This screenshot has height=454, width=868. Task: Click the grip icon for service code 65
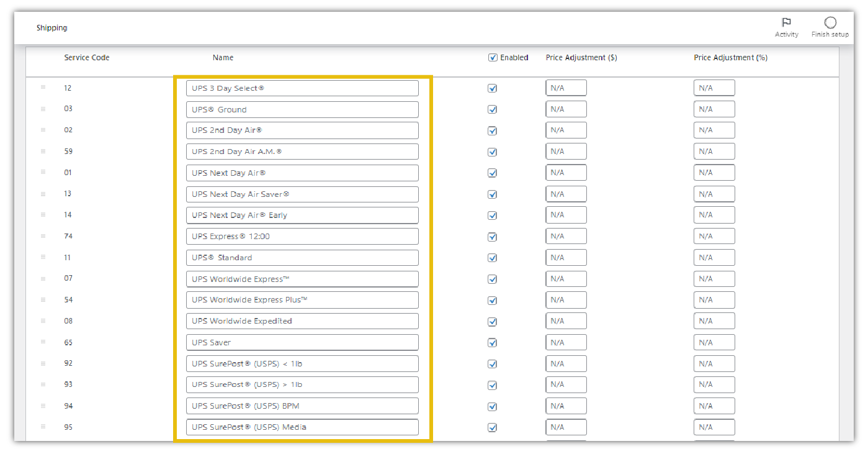click(43, 342)
